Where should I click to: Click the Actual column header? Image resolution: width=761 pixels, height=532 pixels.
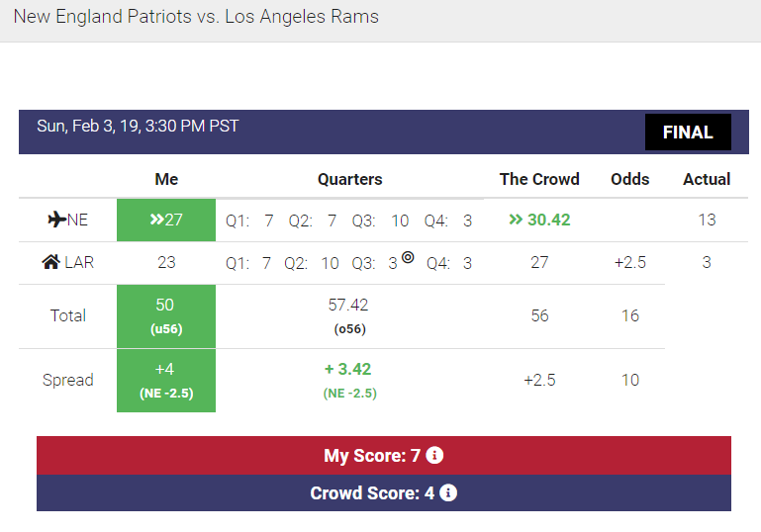coord(707,179)
